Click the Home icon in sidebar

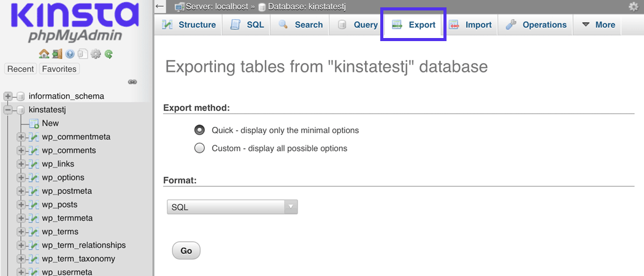coord(44,54)
